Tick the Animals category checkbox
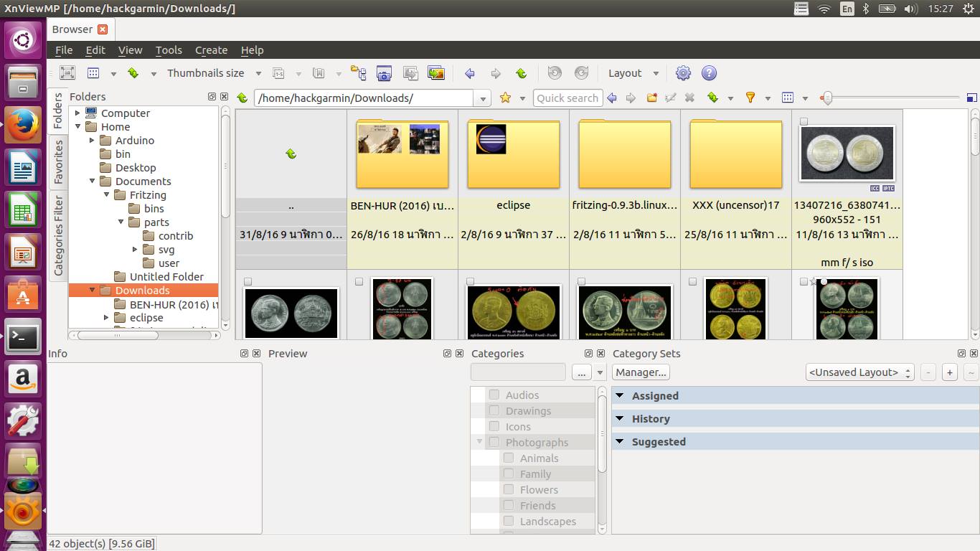This screenshot has width=980, height=551. coord(509,458)
